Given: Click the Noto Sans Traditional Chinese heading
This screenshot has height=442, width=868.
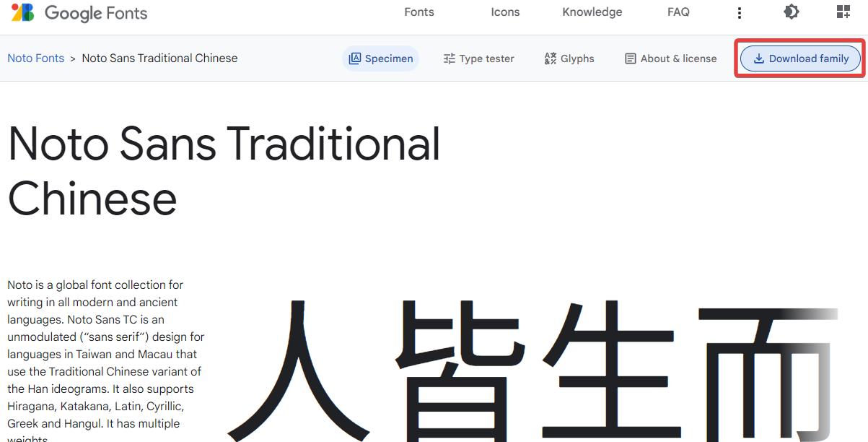Looking at the screenshot, I should tap(224, 172).
